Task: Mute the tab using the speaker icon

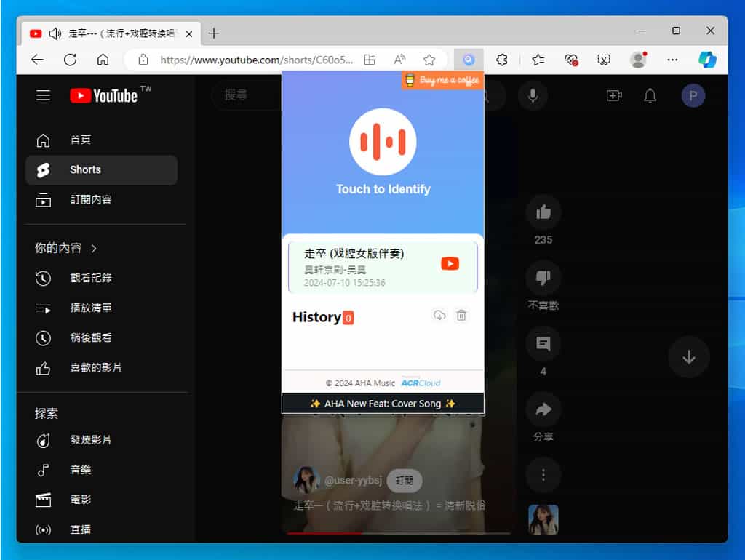Action: tap(55, 33)
